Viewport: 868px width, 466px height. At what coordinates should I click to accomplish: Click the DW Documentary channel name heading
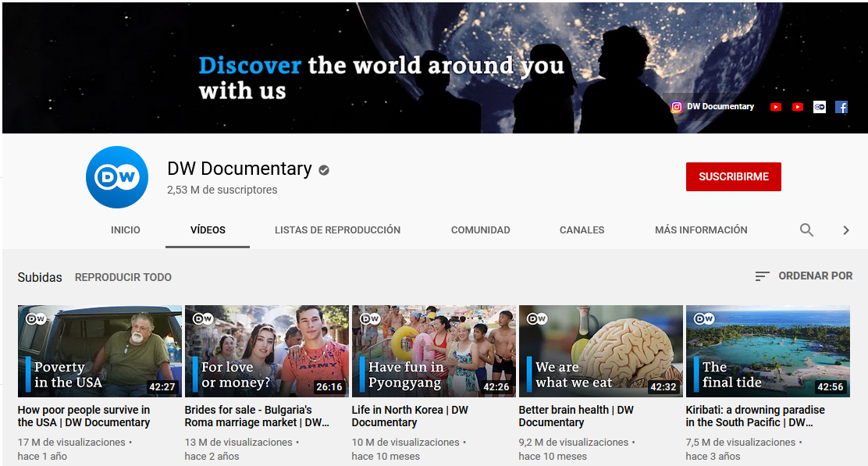[239, 169]
